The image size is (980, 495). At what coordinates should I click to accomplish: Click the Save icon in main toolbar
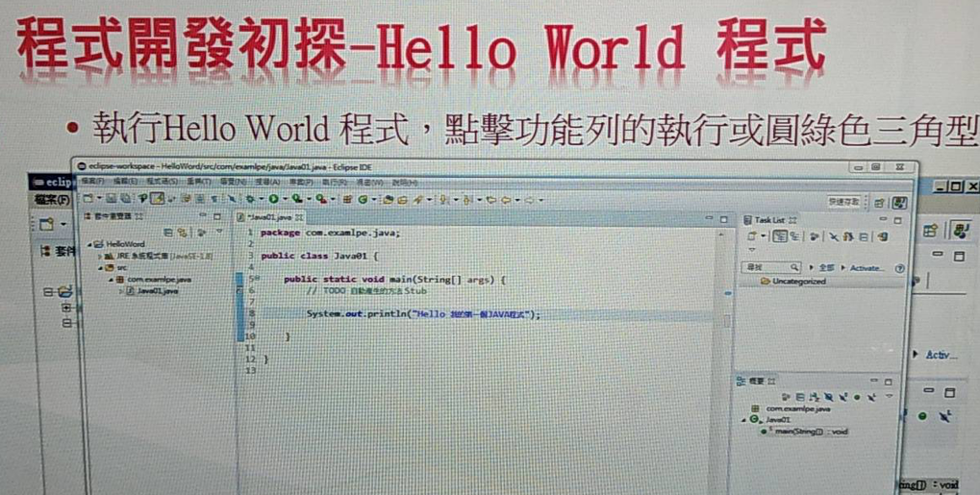click(x=112, y=199)
